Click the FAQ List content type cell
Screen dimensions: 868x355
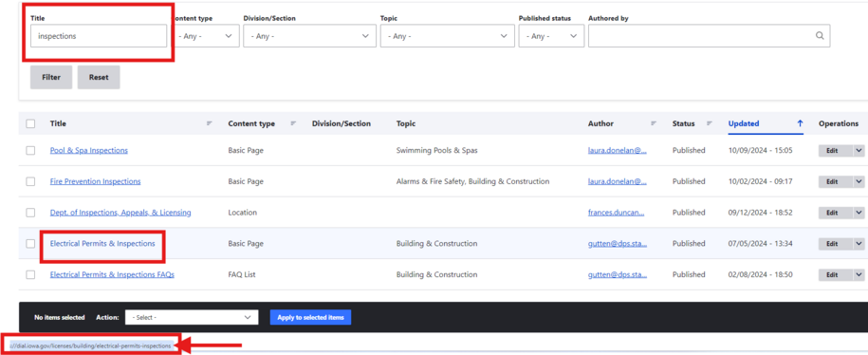click(x=242, y=274)
